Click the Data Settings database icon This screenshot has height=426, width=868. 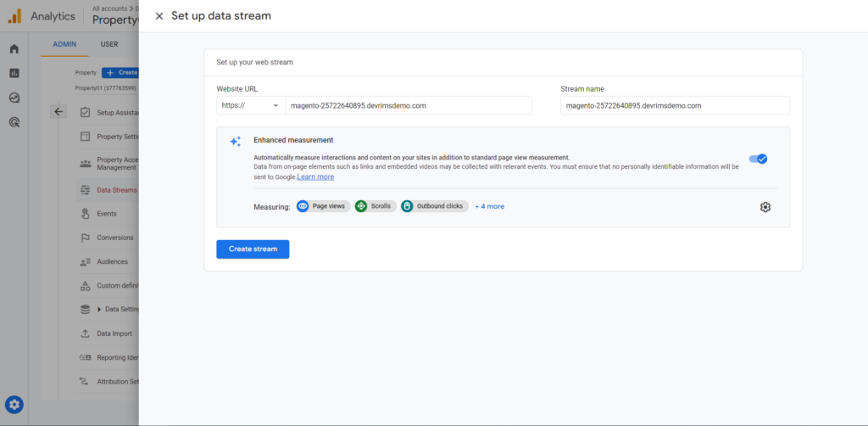tap(86, 310)
